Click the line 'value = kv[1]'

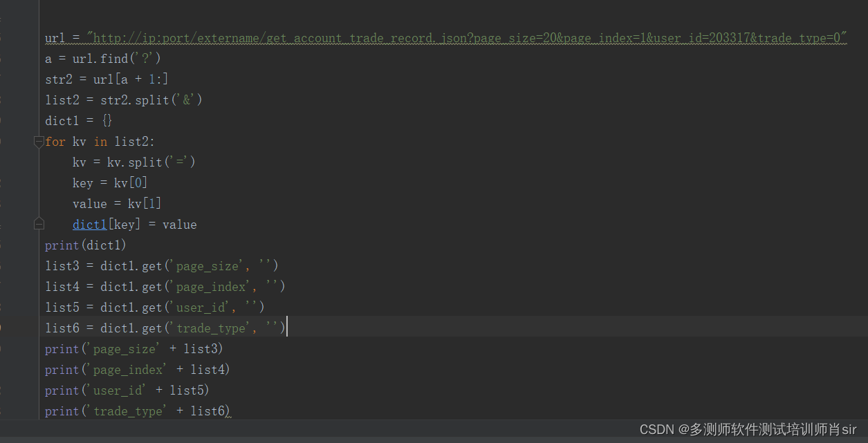(117, 204)
